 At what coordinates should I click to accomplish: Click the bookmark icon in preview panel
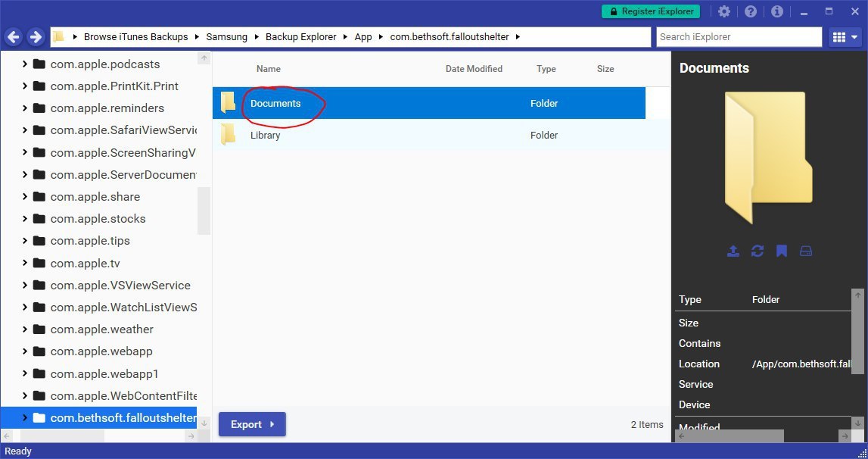(x=782, y=251)
